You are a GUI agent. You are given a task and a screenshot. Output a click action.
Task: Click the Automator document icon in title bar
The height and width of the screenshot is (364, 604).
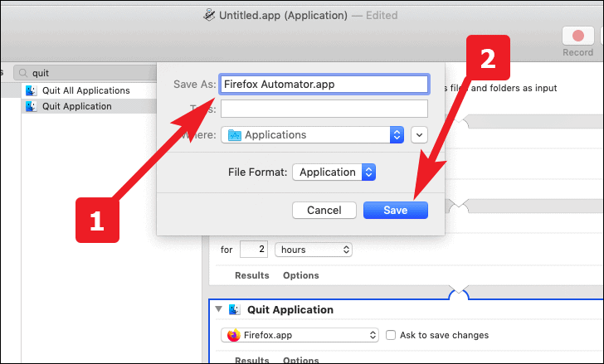point(209,15)
